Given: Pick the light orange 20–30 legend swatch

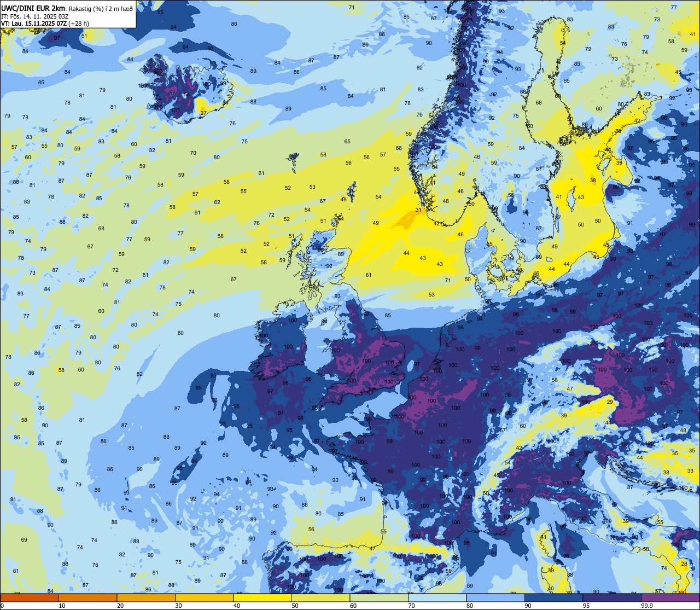Looking at the screenshot, I should point(146,597).
